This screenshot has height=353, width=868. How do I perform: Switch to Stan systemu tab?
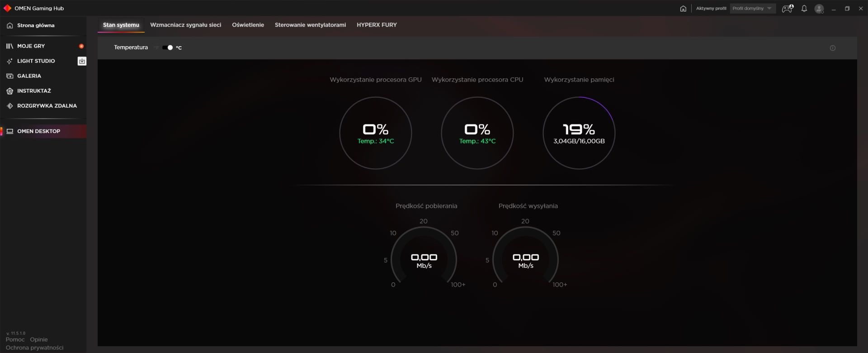(121, 25)
